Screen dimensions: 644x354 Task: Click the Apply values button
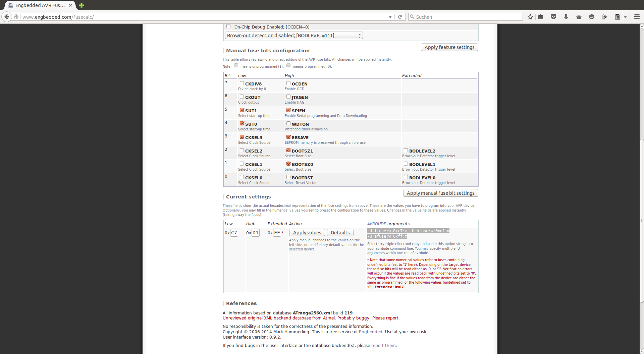[307, 233]
